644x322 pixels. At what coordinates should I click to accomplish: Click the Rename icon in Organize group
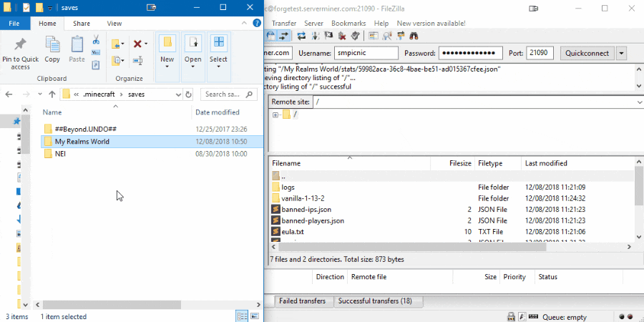[x=138, y=61]
